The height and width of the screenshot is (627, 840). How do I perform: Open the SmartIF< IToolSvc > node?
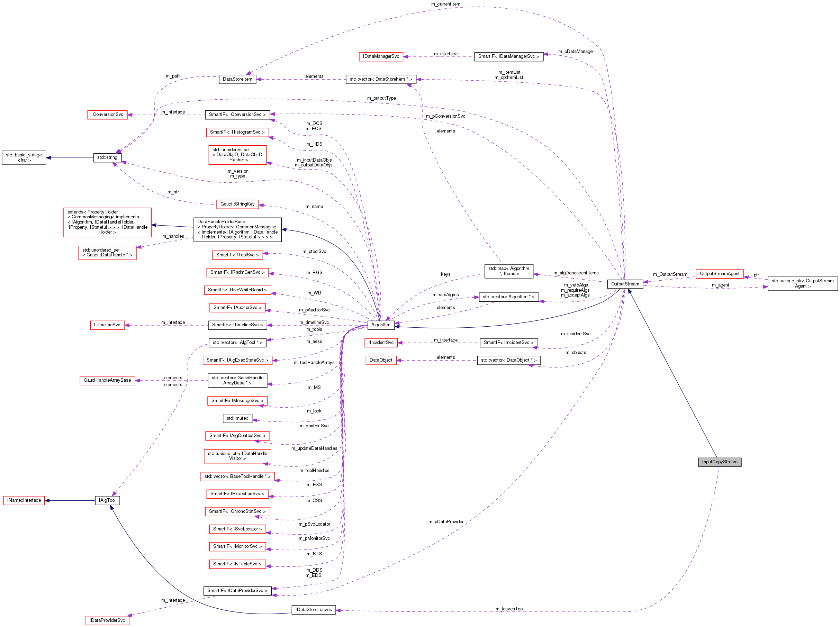click(238, 255)
